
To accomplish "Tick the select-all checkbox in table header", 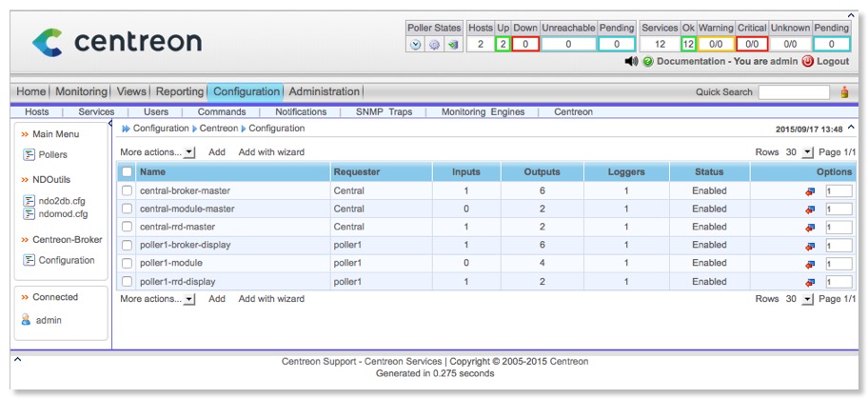I will click(x=128, y=171).
